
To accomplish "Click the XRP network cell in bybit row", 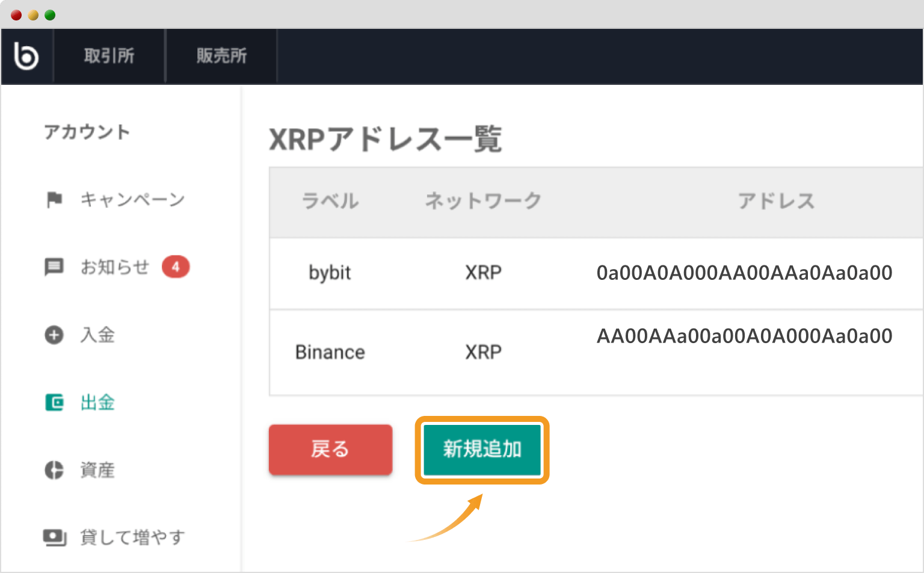I will point(483,273).
